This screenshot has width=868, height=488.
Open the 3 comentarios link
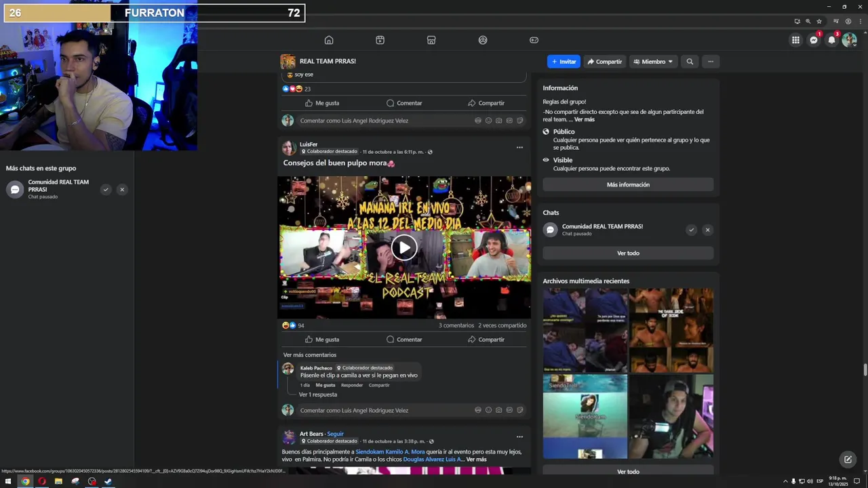[456, 325]
